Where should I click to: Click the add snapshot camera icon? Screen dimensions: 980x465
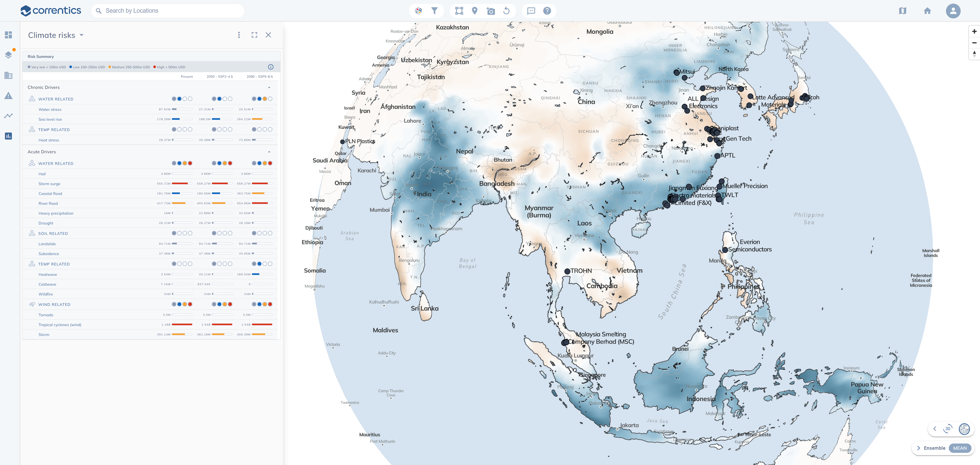tap(490, 11)
